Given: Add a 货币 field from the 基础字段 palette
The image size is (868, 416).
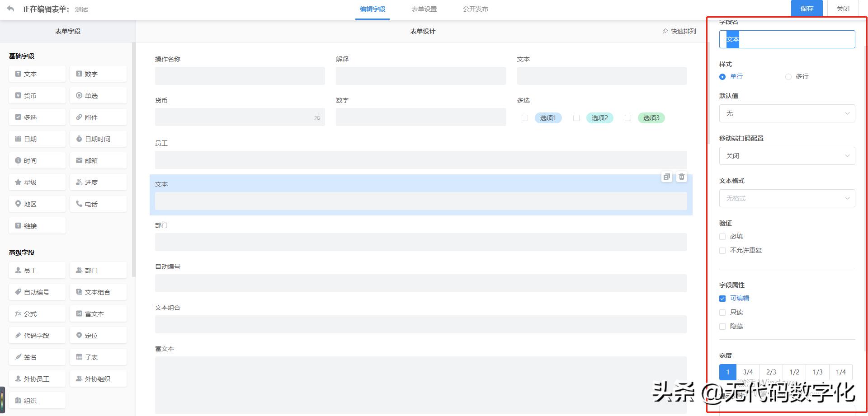Looking at the screenshot, I should click(x=37, y=95).
